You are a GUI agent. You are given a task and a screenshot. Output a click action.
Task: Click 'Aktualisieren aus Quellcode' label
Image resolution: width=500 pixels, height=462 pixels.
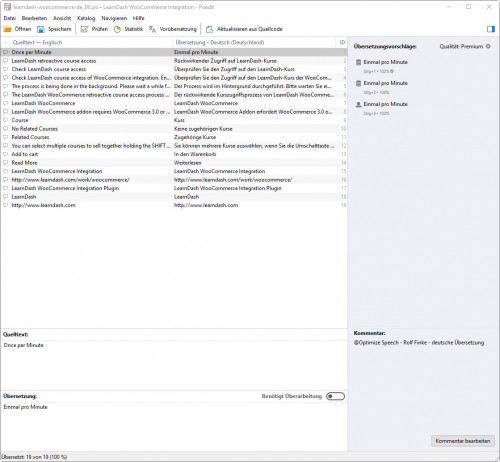[x=250, y=29]
